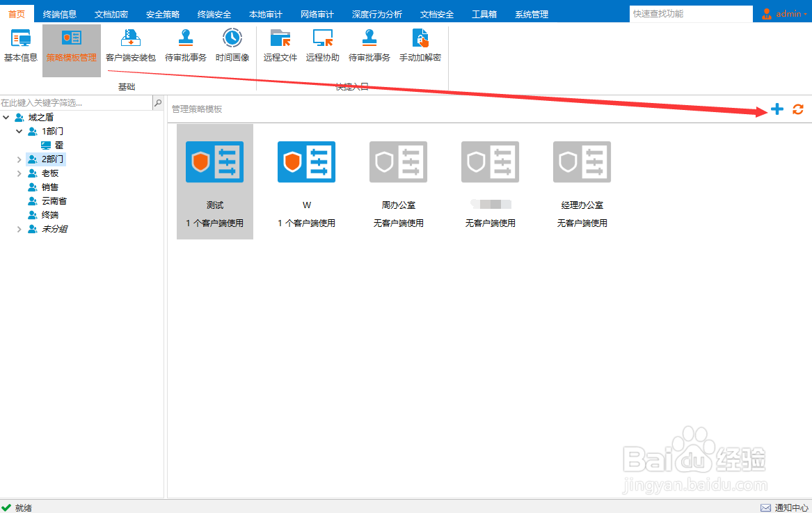The width and height of the screenshot is (812, 513).
Task: Add a new policy template with plus icon
Action: 777,109
